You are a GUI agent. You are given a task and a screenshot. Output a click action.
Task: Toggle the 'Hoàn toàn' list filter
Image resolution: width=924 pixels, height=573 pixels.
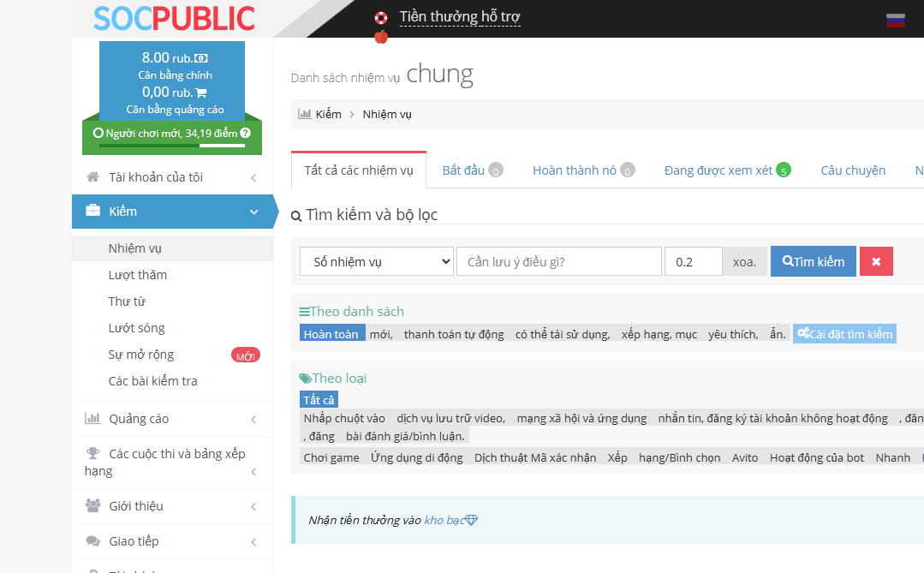click(331, 334)
